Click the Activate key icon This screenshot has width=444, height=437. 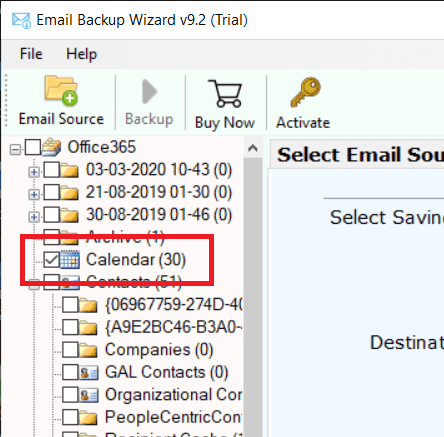coord(306,92)
